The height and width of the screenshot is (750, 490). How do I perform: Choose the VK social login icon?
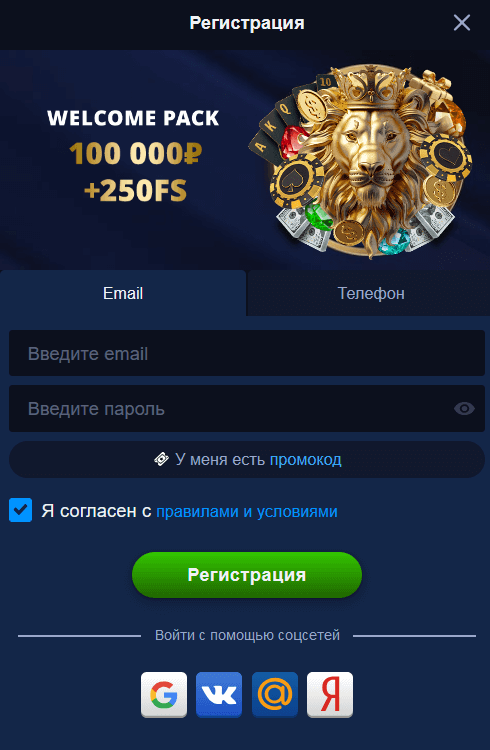click(219, 694)
